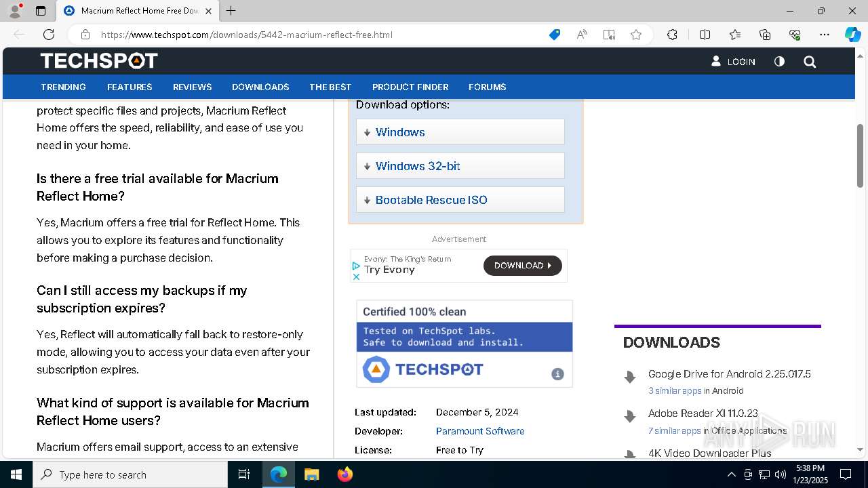Open Edge Settings and more menu
The width and height of the screenshot is (868, 488).
click(x=825, y=35)
